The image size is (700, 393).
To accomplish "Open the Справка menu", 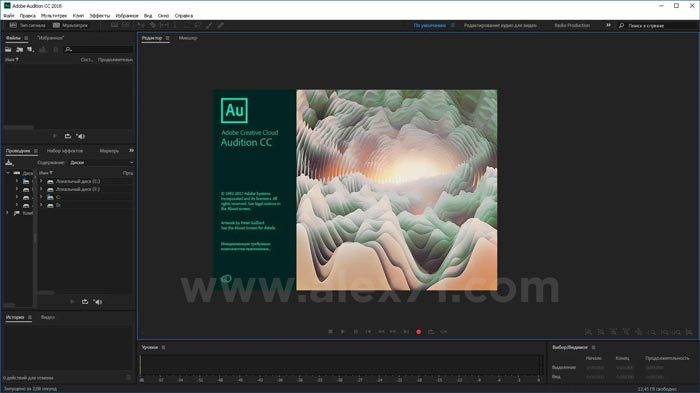I will tap(183, 16).
